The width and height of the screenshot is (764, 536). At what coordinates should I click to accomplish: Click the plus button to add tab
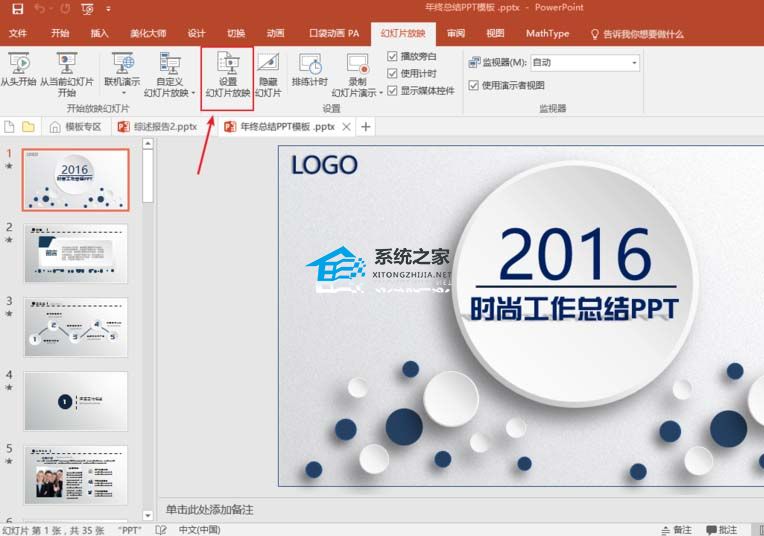click(365, 127)
